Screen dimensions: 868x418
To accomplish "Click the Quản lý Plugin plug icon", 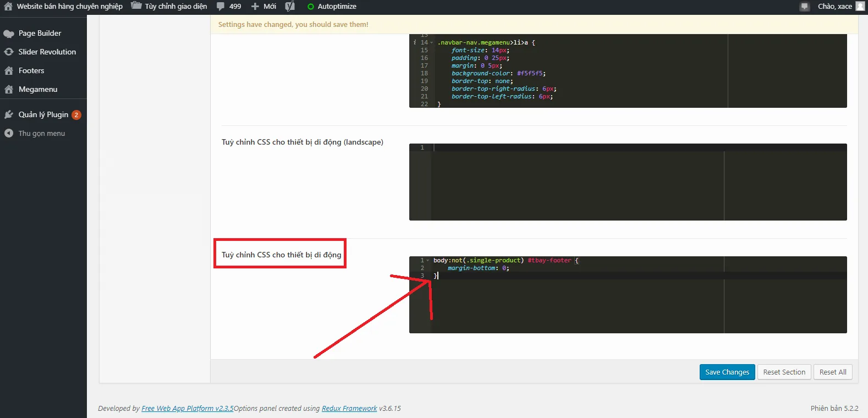I will click(9, 114).
